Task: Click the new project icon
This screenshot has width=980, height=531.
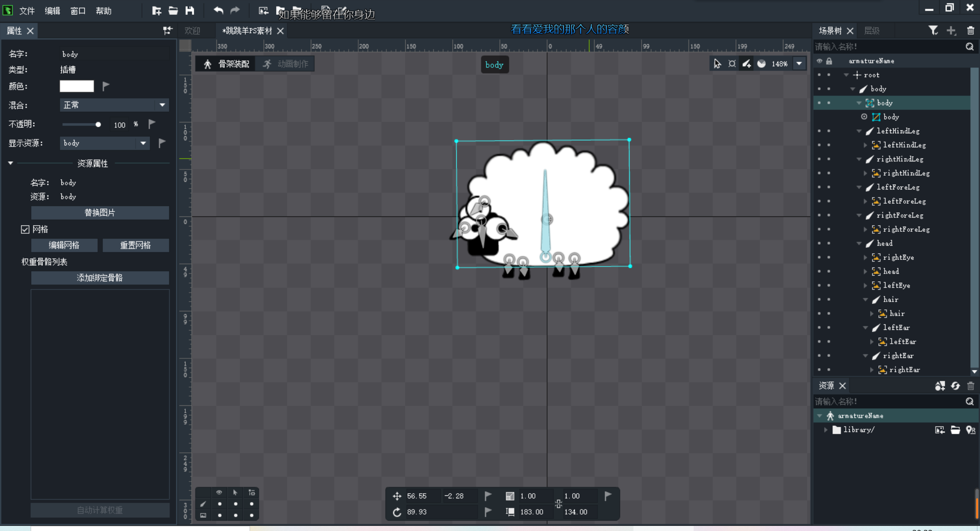Action: coord(157,11)
